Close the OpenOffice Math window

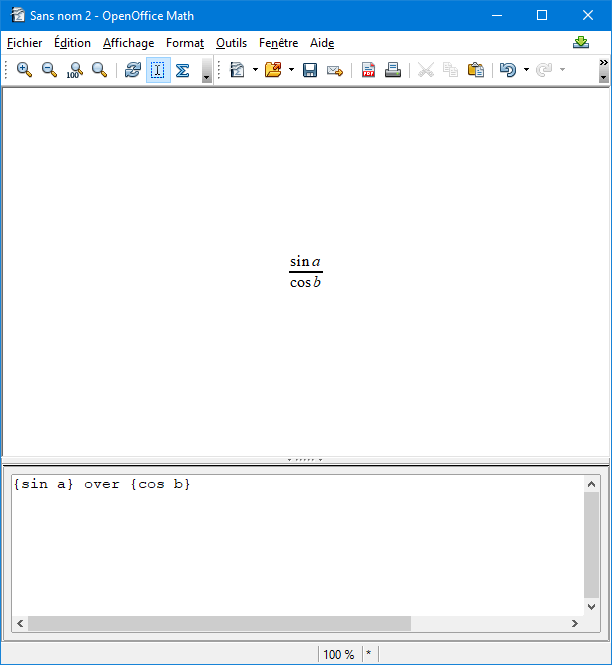point(588,16)
